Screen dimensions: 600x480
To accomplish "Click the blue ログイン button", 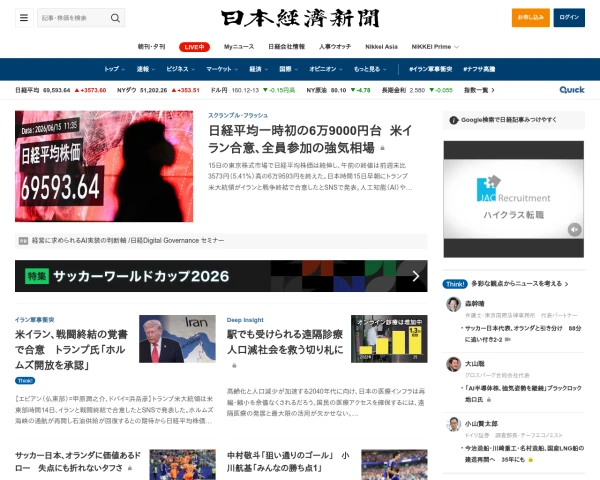I will click(569, 18).
